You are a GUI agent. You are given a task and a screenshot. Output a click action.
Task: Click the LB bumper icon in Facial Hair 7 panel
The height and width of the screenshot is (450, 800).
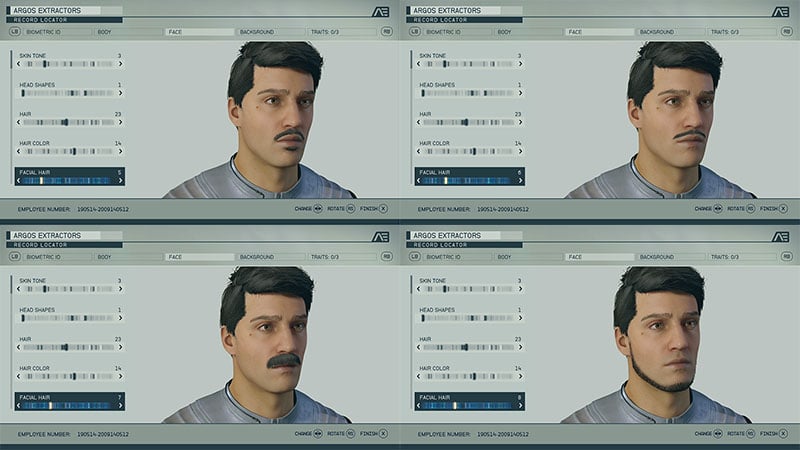14,257
